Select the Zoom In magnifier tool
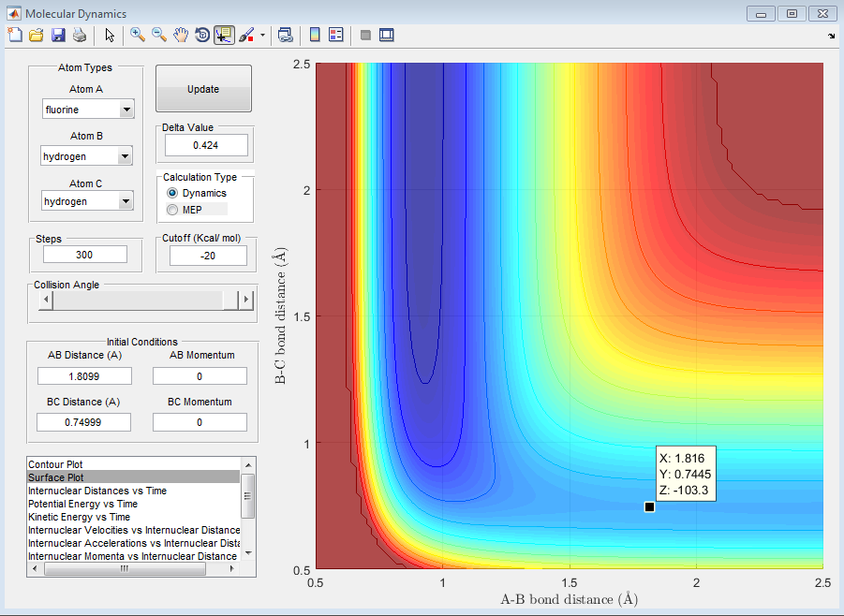Image resolution: width=844 pixels, height=616 pixels. pos(137,35)
